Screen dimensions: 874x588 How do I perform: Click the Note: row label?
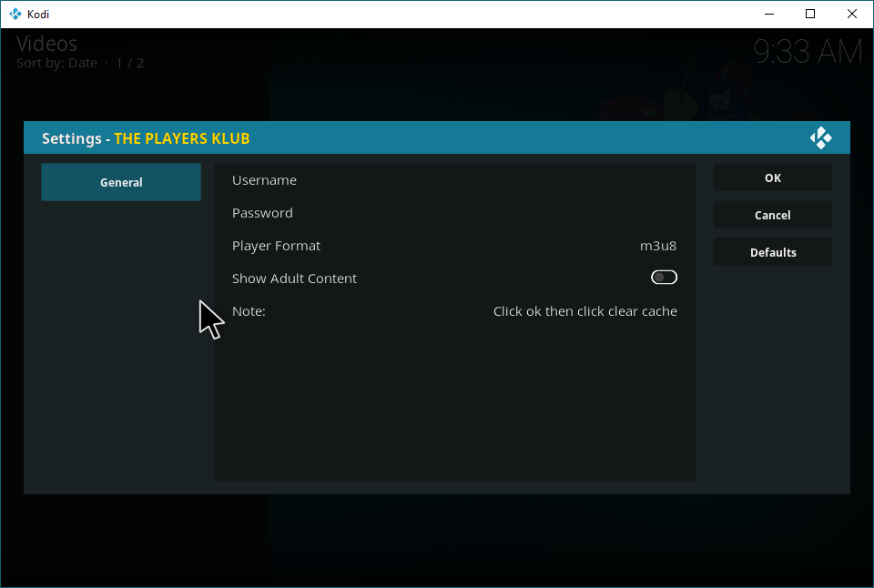[249, 311]
